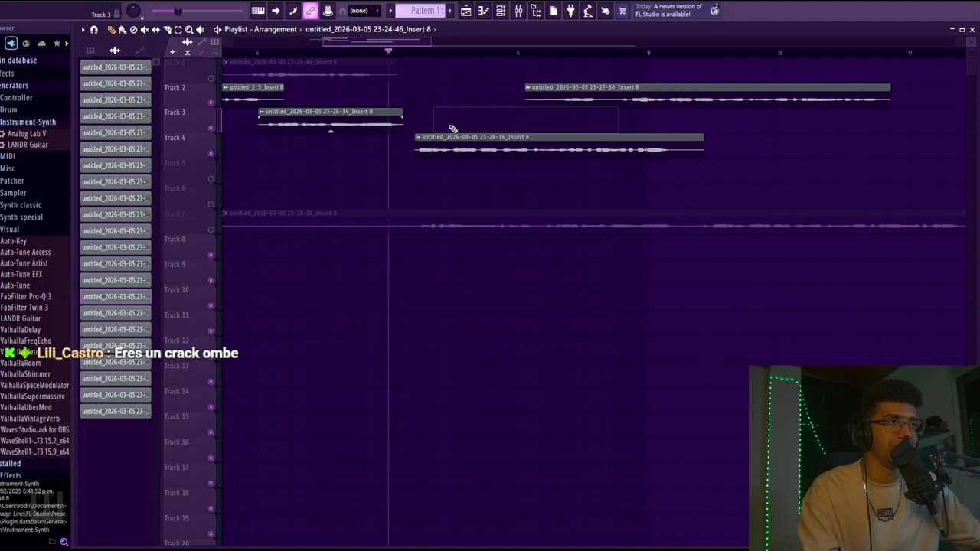Select the Zoom magnifier tool in playlist
Screen dimensions: 980x551
coord(189,30)
